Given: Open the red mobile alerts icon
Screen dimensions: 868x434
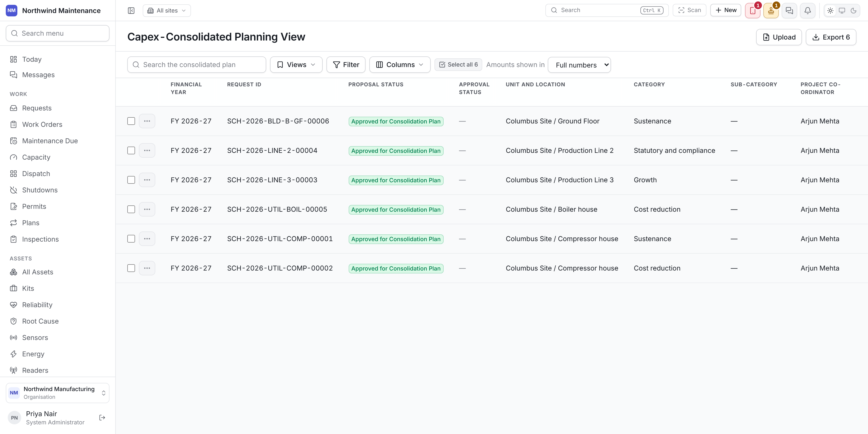Looking at the screenshot, I should [x=753, y=10].
